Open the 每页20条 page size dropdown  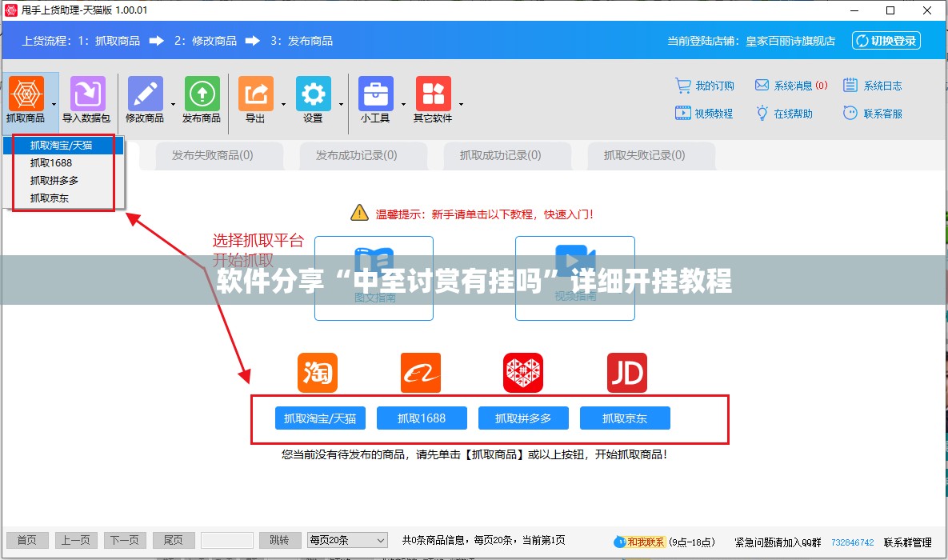(x=347, y=540)
